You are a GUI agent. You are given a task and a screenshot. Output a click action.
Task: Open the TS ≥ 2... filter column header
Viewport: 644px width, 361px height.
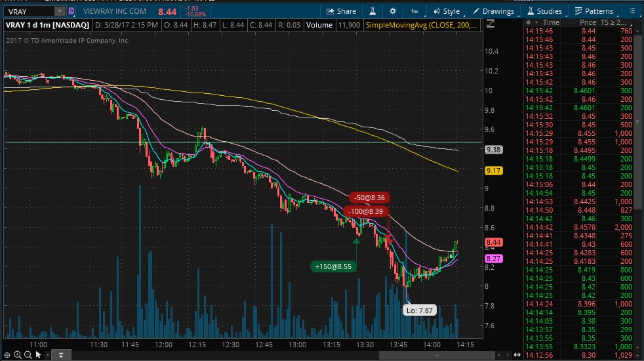coord(613,22)
